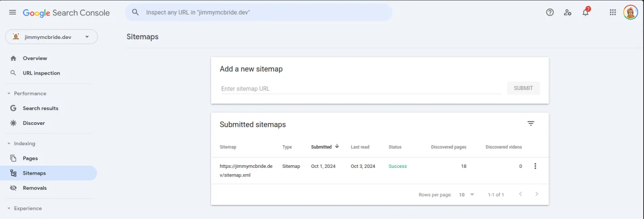Click the Sitemaps page heading
Image resolution: width=644 pixels, height=219 pixels.
coord(142,37)
